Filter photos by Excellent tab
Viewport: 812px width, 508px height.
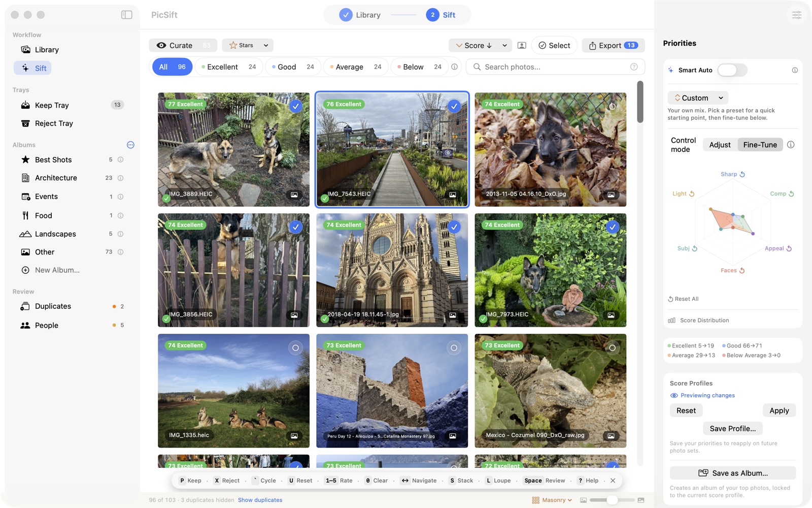229,67
